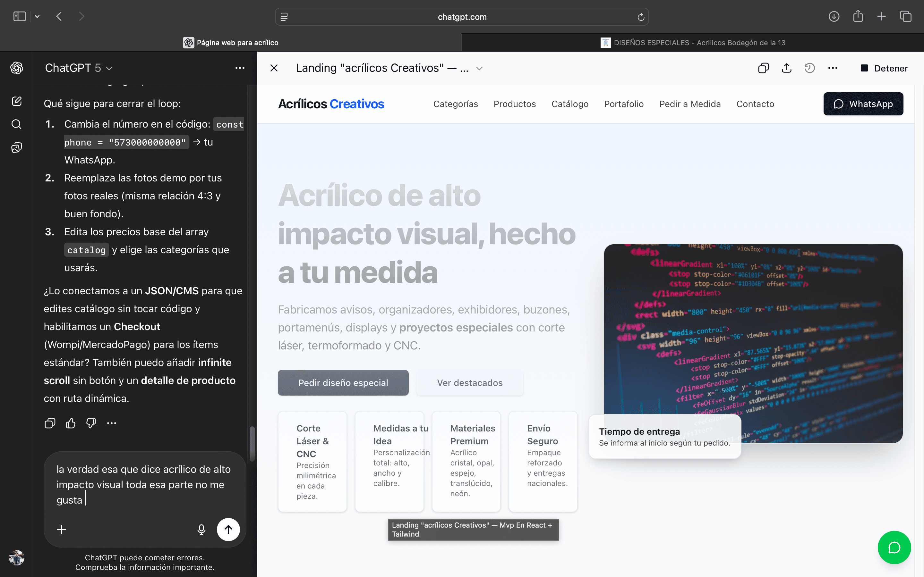Toggle the Safari sidebar

coord(20,16)
